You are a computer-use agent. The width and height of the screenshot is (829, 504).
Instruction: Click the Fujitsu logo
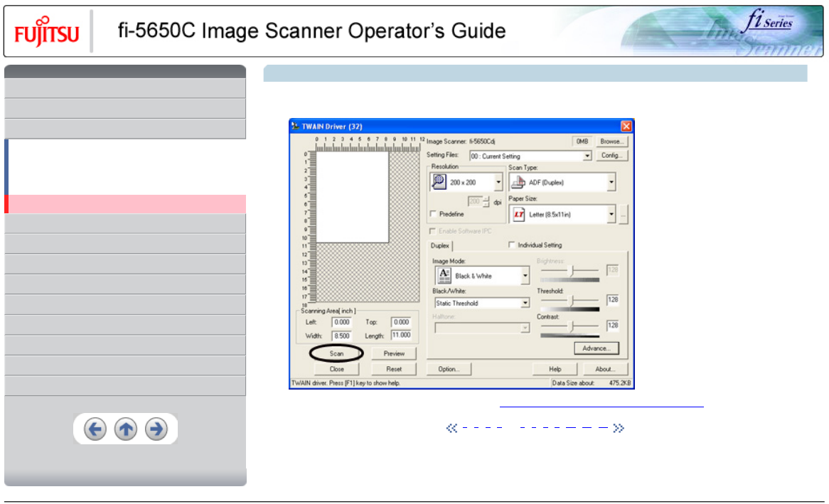46,32
